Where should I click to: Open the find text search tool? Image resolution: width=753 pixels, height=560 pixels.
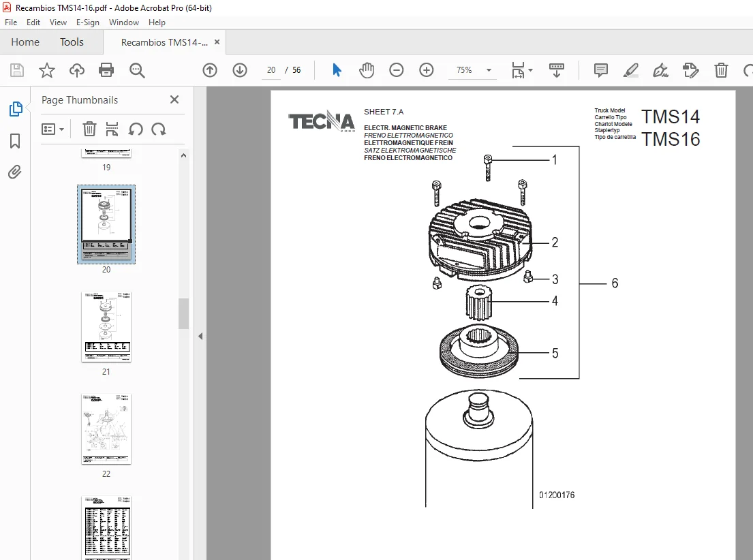click(138, 70)
